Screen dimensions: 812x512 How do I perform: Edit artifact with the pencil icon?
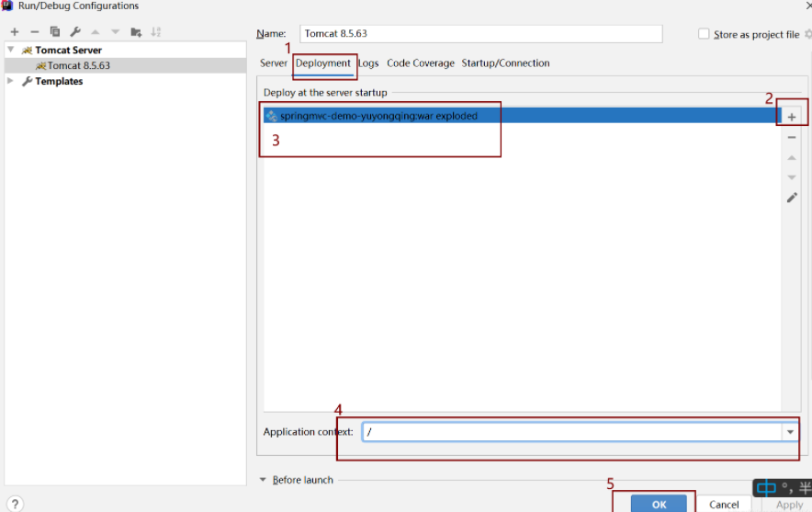(792, 198)
